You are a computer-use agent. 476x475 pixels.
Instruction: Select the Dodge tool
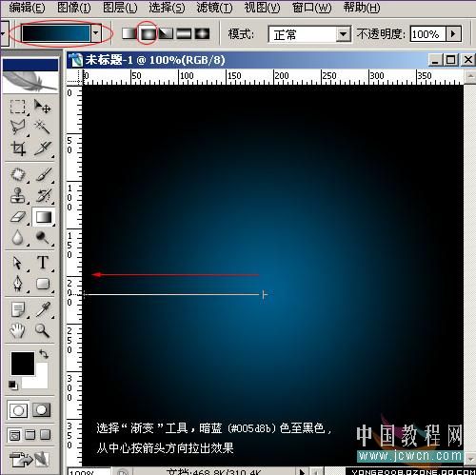[43, 238]
